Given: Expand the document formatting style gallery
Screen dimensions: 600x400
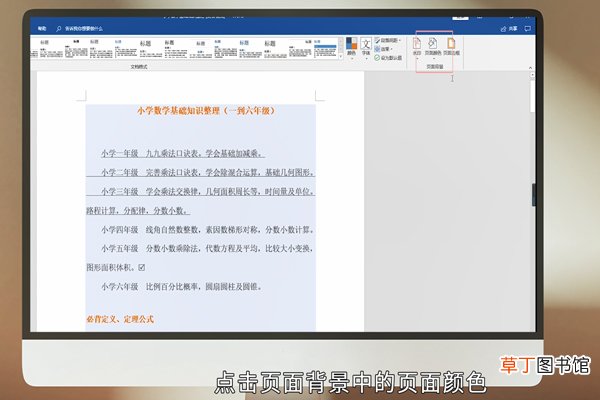Looking at the screenshot, I should pyautogui.click(x=341, y=56).
